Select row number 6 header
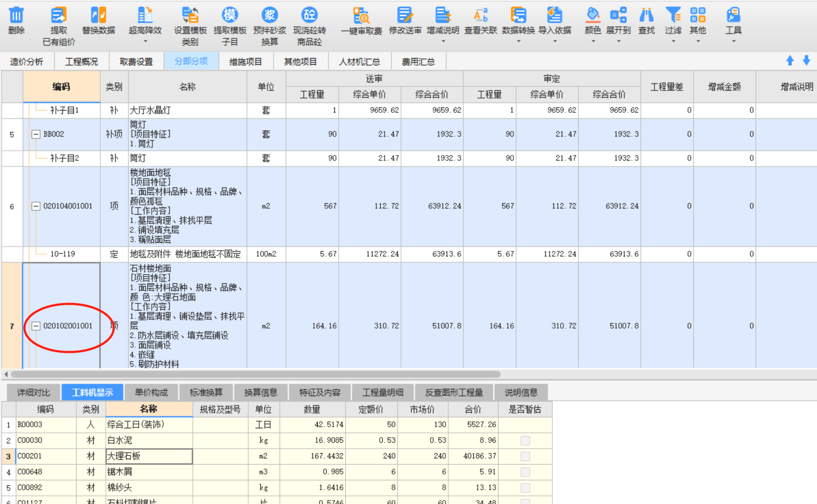This screenshot has width=817, height=504. [x=12, y=207]
